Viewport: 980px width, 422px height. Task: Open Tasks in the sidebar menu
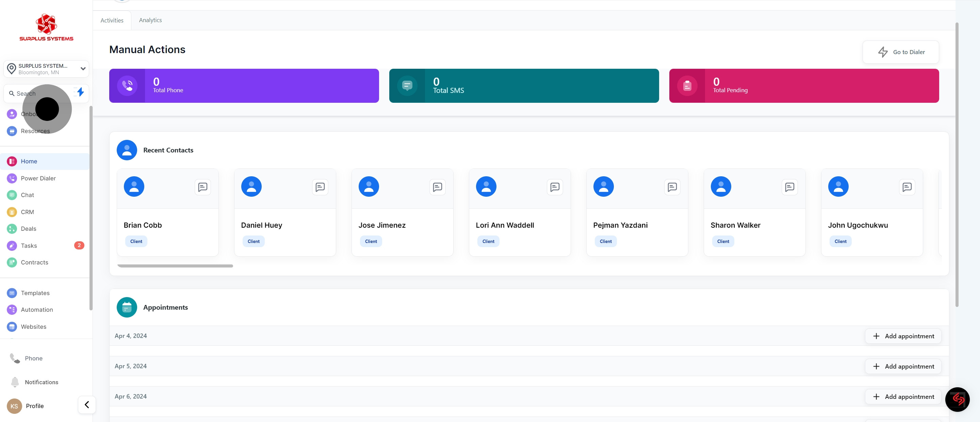[29, 245]
